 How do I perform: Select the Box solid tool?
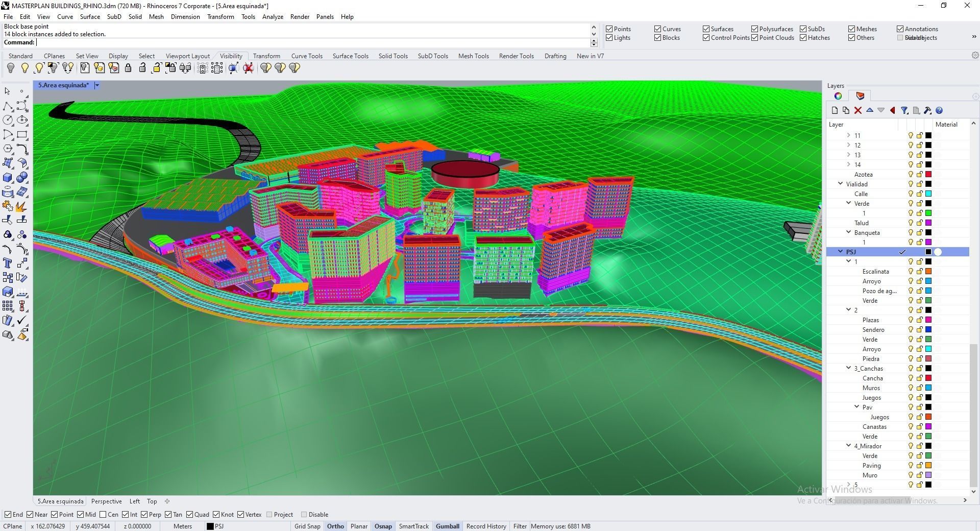pyautogui.click(x=8, y=178)
